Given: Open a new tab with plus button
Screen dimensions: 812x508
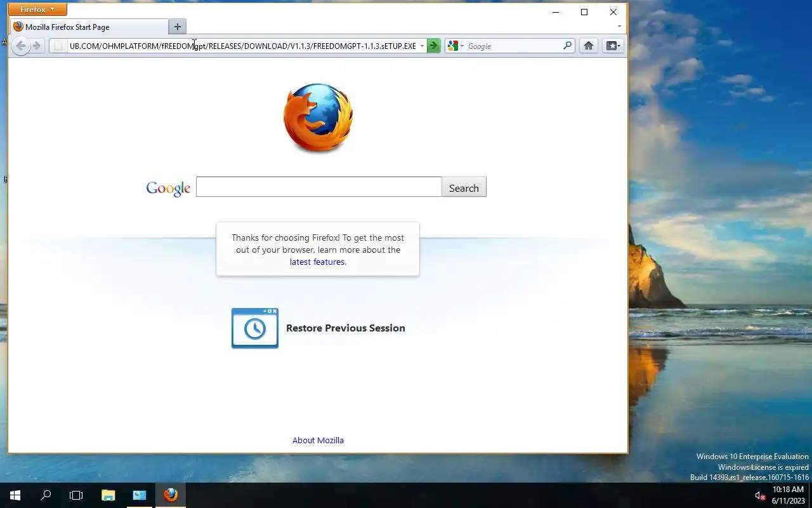Looking at the screenshot, I should [178, 27].
